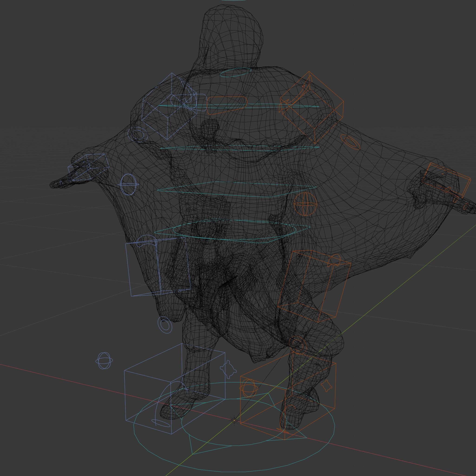Select the isolated blue sphere gizmo left of the foot box
This screenshot has height=476, width=476.
(x=104, y=360)
